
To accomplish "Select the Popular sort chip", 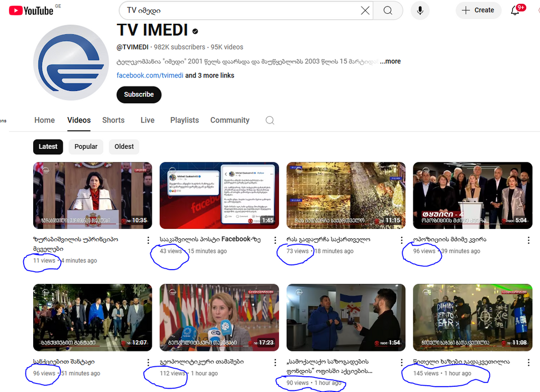I will [86, 147].
